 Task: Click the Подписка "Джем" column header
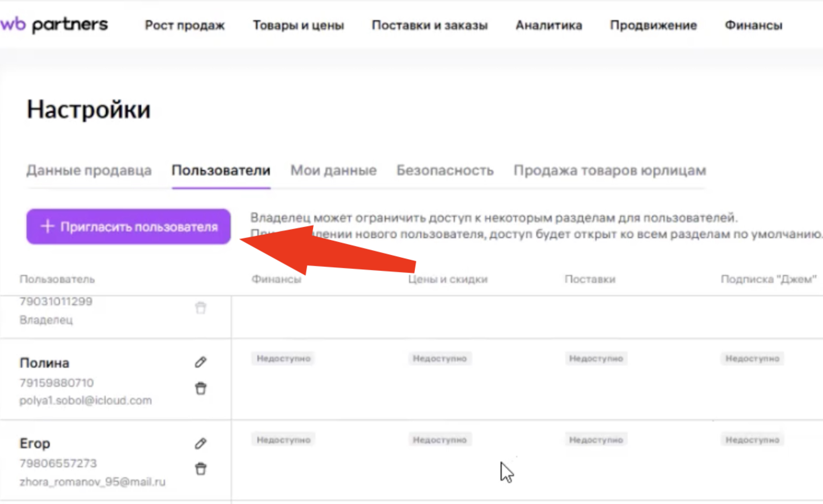pyautogui.click(x=768, y=279)
